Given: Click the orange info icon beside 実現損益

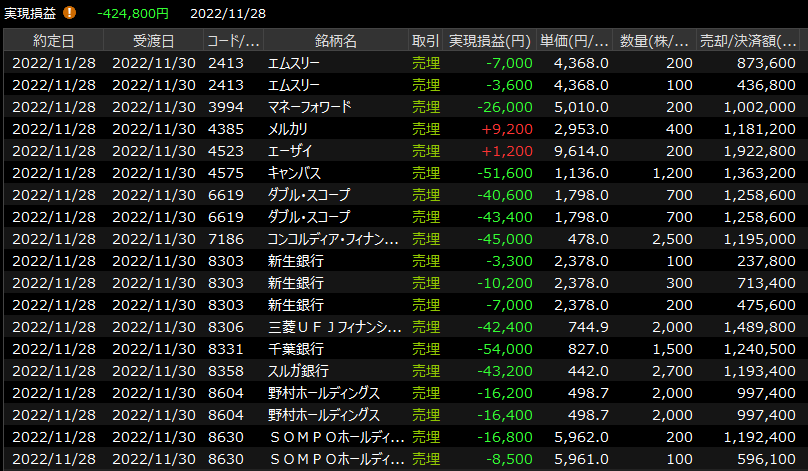Looking at the screenshot, I should tap(69, 13).
